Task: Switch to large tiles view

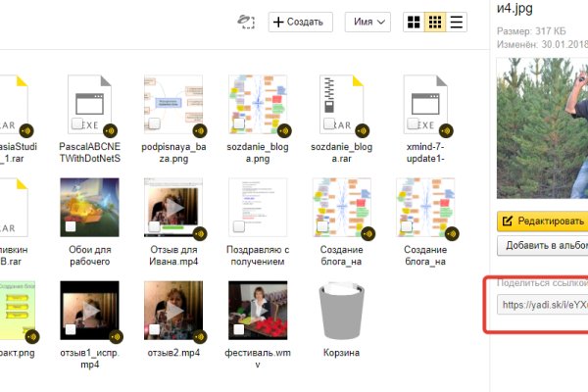Action: coord(414,22)
